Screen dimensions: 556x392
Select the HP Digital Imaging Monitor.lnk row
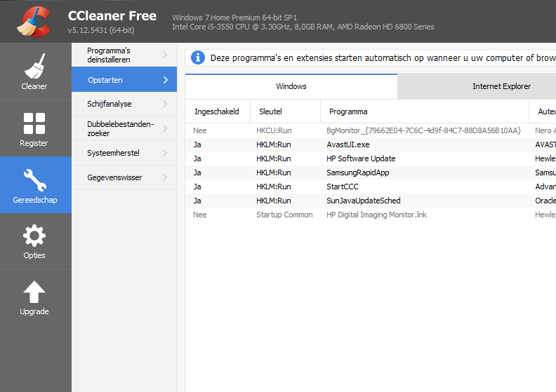click(x=376, y=215)
